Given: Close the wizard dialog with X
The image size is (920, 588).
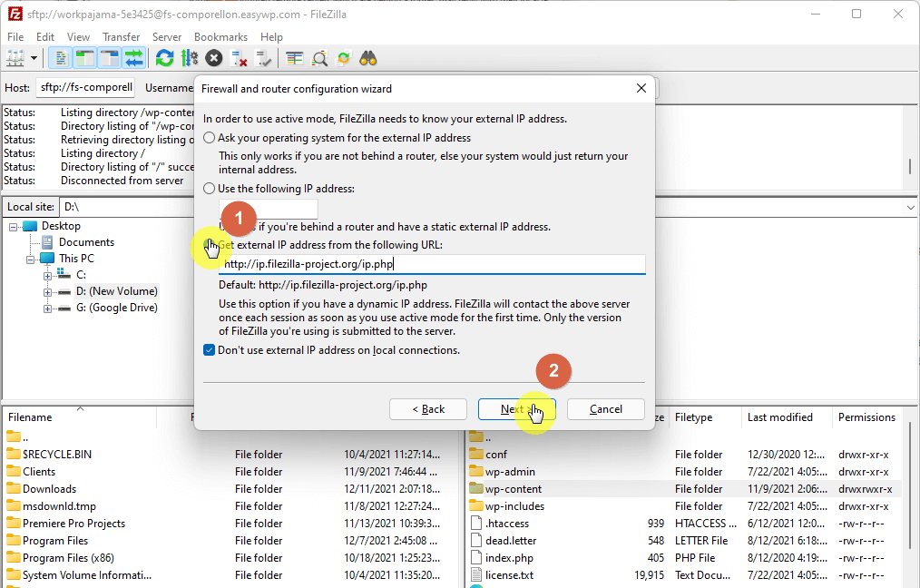Looking at the screenshot, I should (641, 88).
